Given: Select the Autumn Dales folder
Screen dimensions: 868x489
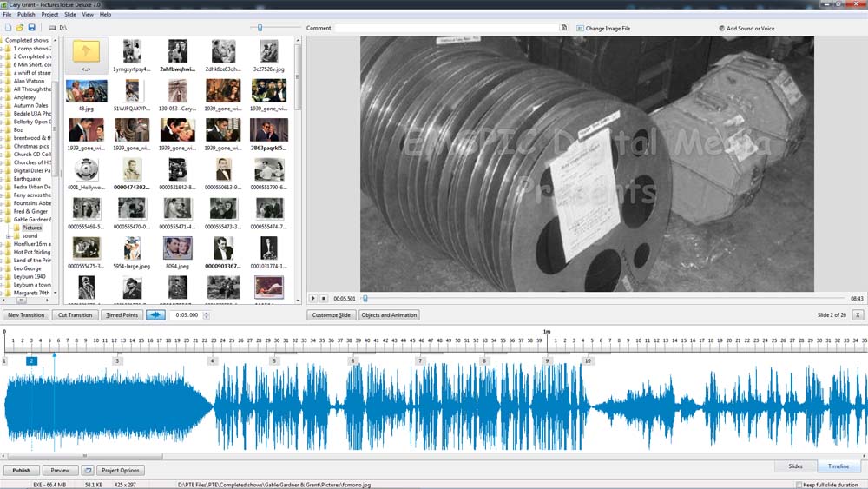Looking at the screenshot, I should [30, 105].
